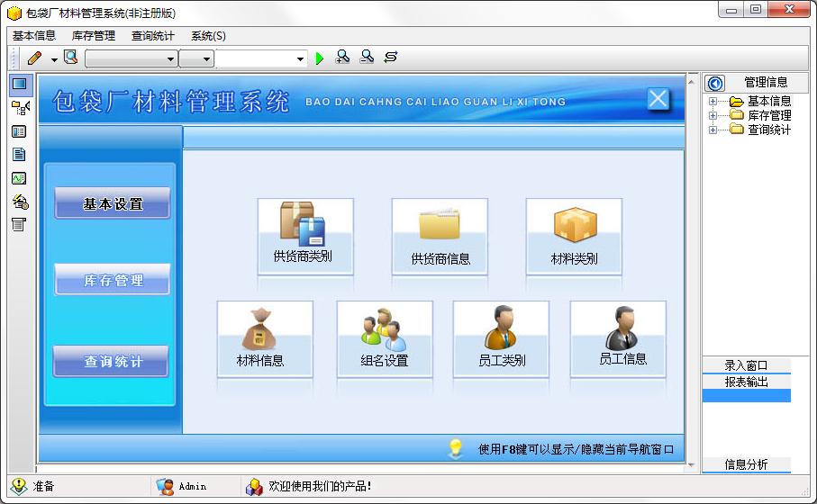Open the 组名设置 group module icon
Image resolution: width=817 pixels, height=504 pixels.
(385, 338)
